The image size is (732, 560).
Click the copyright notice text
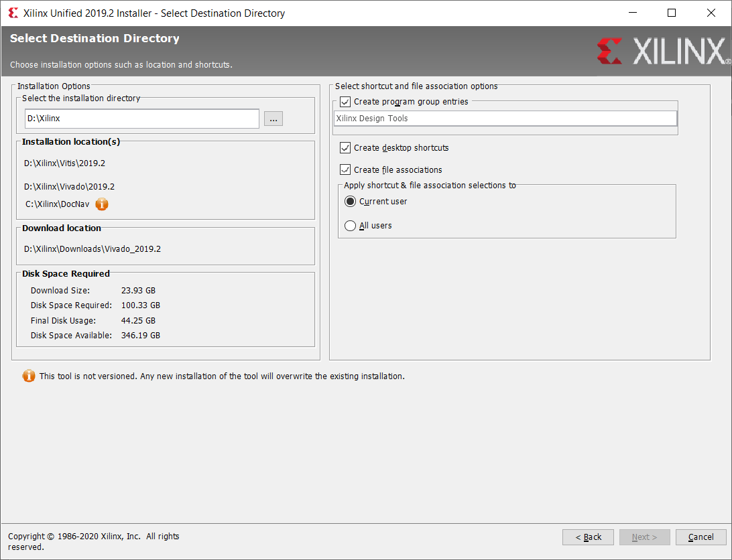(93, 542)
